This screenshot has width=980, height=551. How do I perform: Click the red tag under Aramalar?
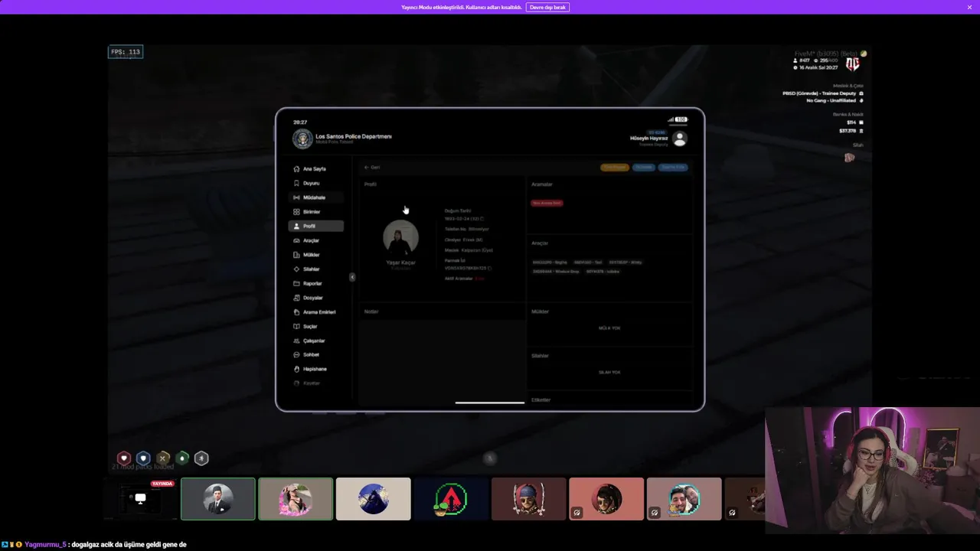click(547, 203)
